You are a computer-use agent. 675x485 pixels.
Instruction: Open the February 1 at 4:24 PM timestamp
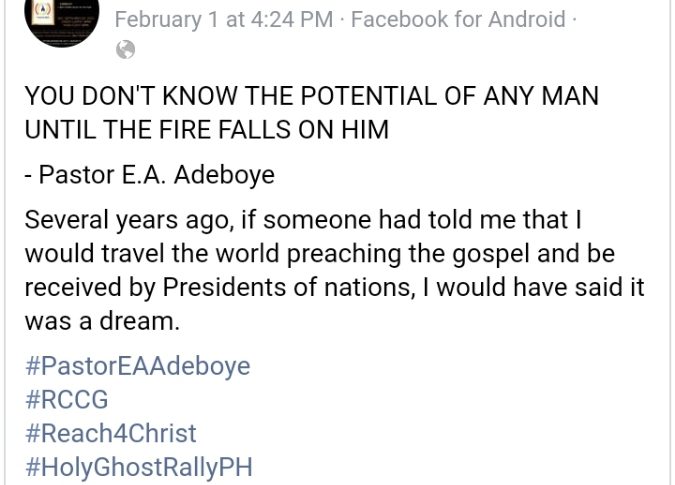(x=209, y=18)
